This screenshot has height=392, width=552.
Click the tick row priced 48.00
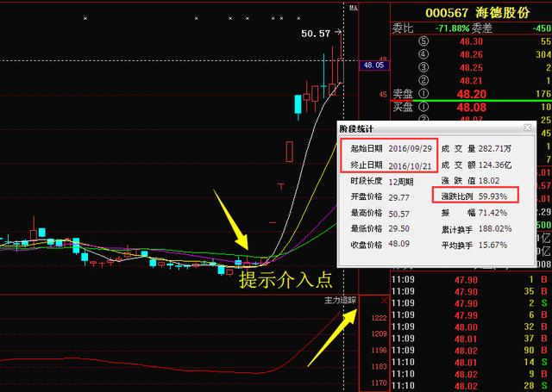(471, 327)
